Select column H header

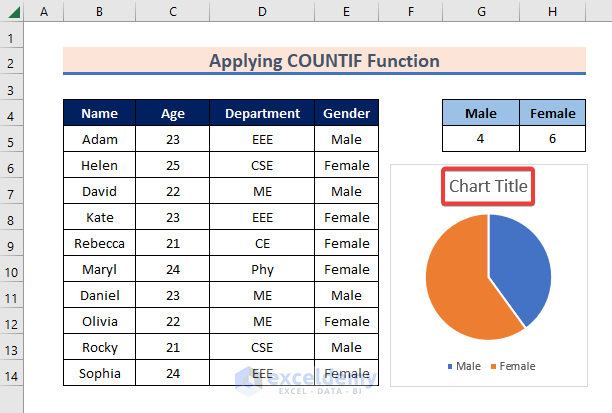553,11
